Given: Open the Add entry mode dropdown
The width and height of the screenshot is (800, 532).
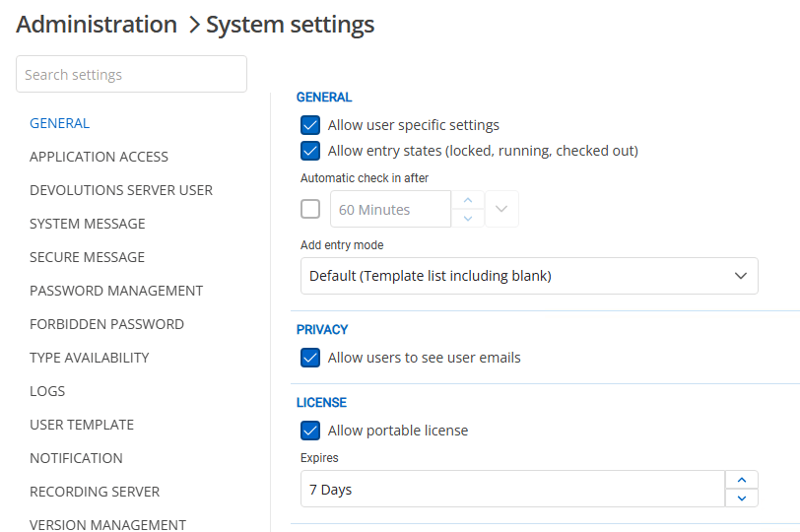Looking at the screenshot, I should [x=529, y=276].
